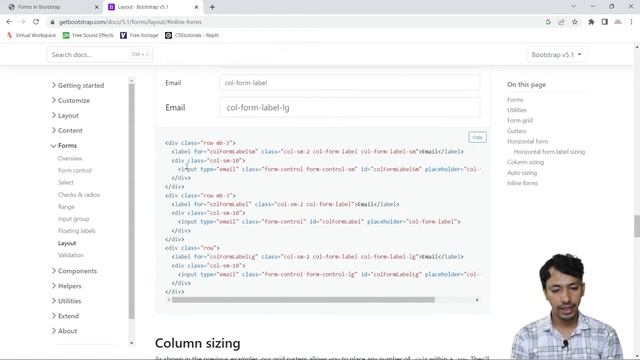The width and height of the screenshot is (640, 360).
Task: Open Chrome three-dot menu
Action: pyautogui.click(x=631, y=22)
